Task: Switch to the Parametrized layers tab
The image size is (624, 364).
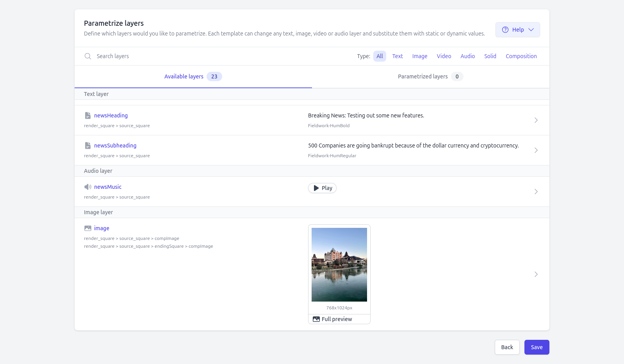Action: [430, 76]
